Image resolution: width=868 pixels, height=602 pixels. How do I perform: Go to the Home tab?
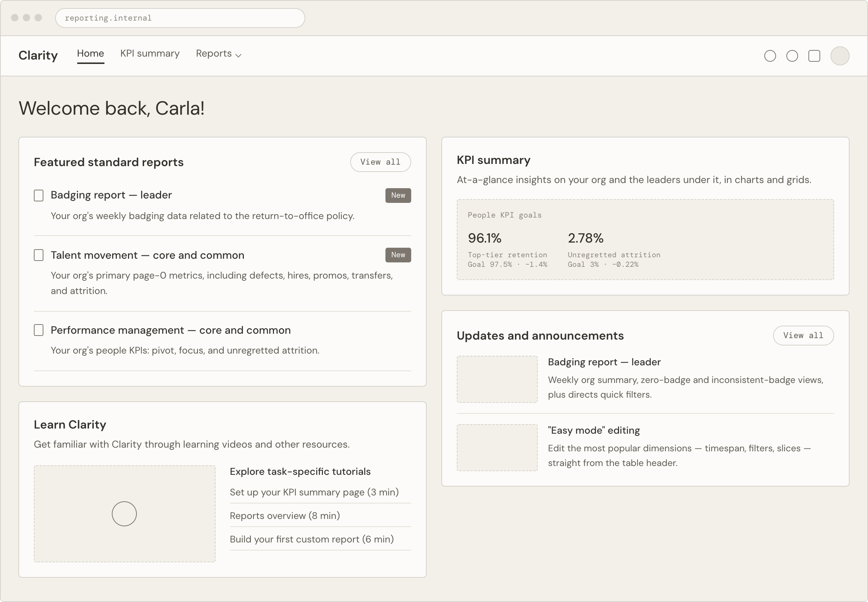pos(90,54)
